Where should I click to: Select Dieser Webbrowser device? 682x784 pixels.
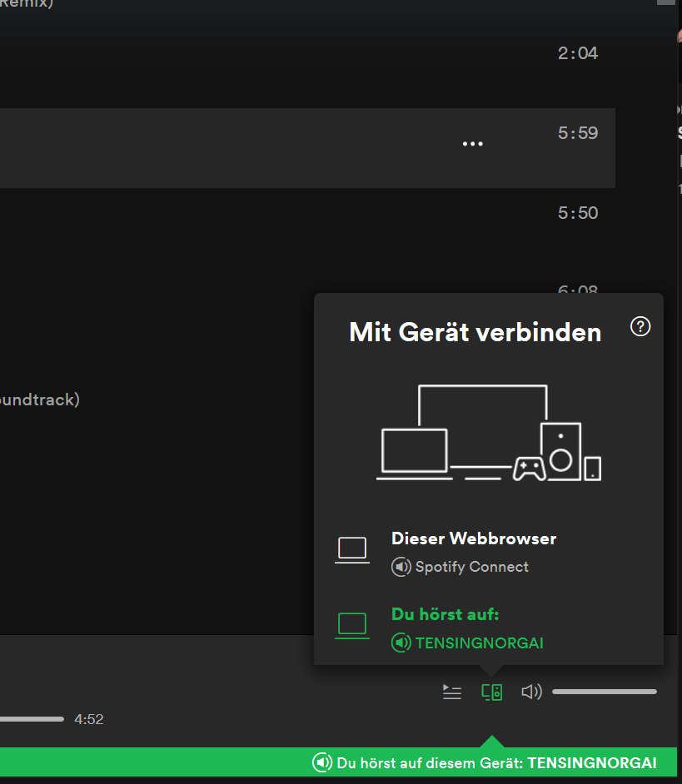tap(488, 553)
